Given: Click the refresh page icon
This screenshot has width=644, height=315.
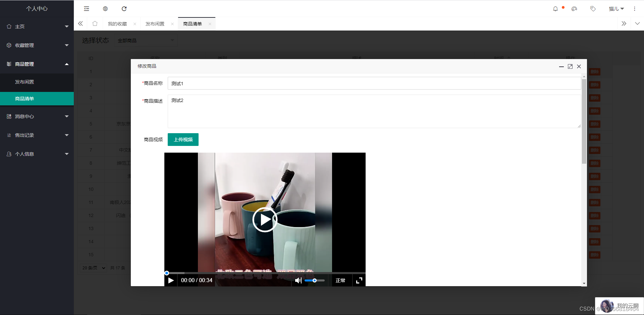Looking at the screenshot, I should (x=124, y=9).
